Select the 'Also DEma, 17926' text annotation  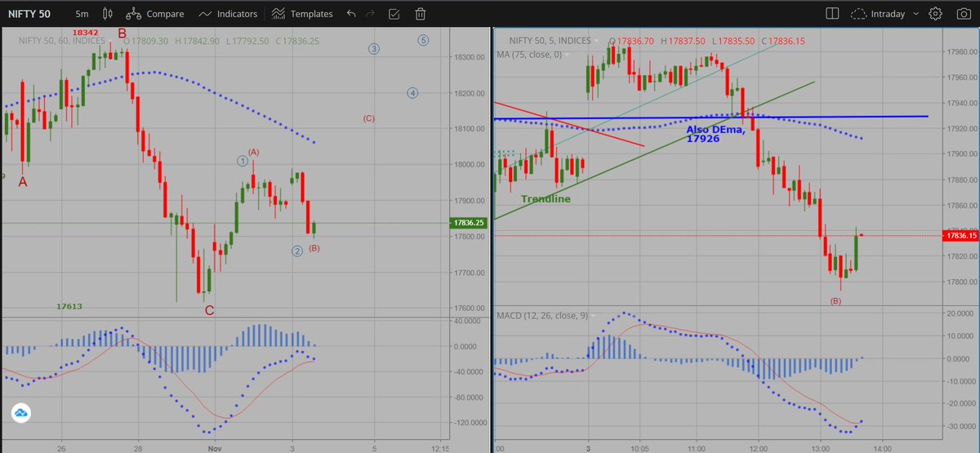(715, 135)
